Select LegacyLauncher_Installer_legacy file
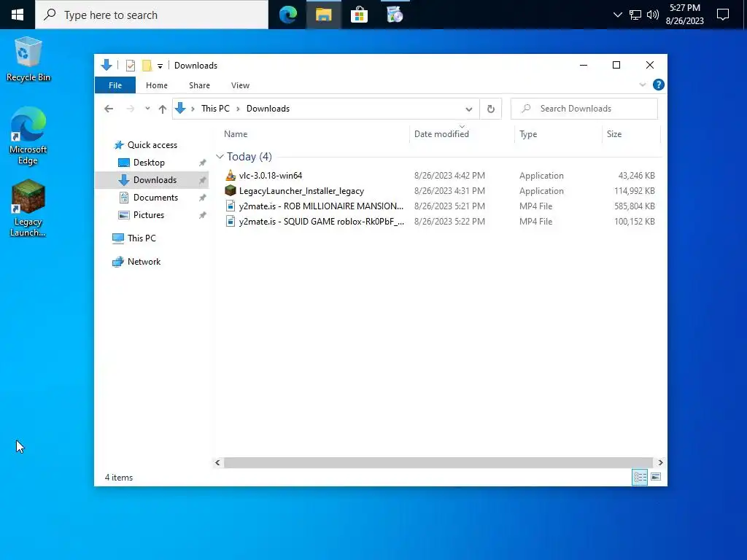747x560 pixels. pos(301,191)
